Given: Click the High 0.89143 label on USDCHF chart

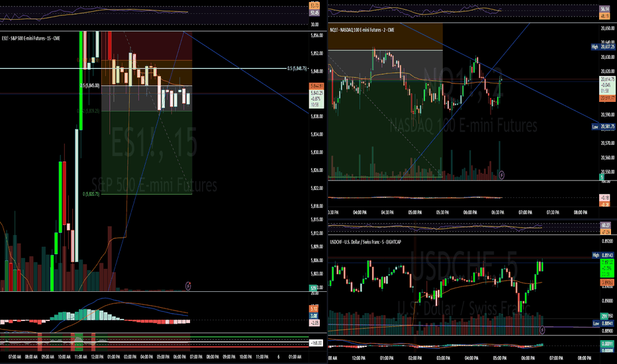Looking at the screenshot, I should (x=604, y=255).
